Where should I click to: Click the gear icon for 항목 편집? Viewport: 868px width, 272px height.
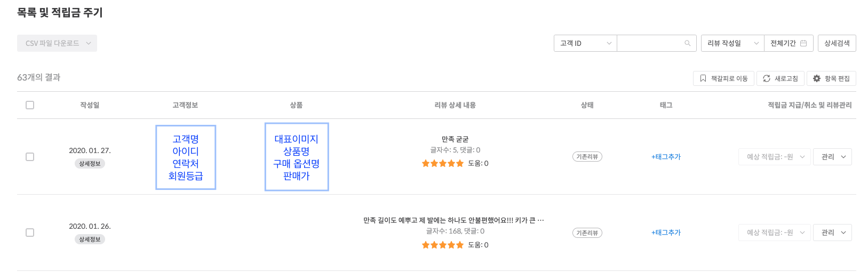[x=817, y=78]
